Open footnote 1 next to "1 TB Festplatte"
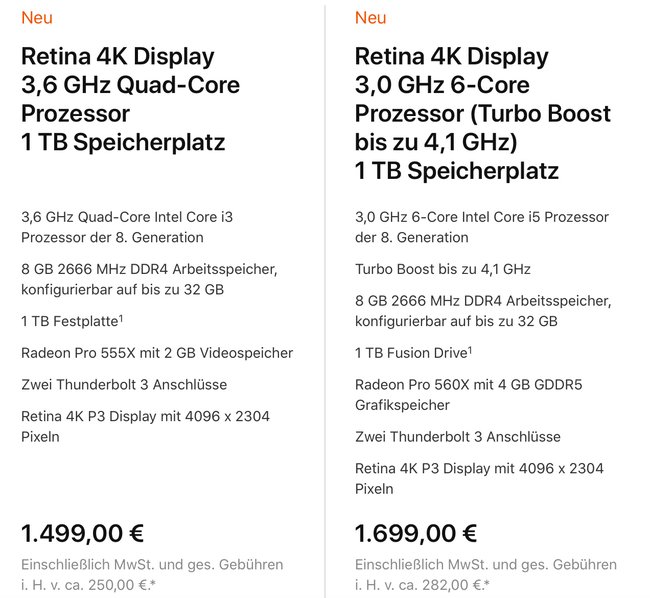This screenshot has height=598, width=650. click(121, 318)
